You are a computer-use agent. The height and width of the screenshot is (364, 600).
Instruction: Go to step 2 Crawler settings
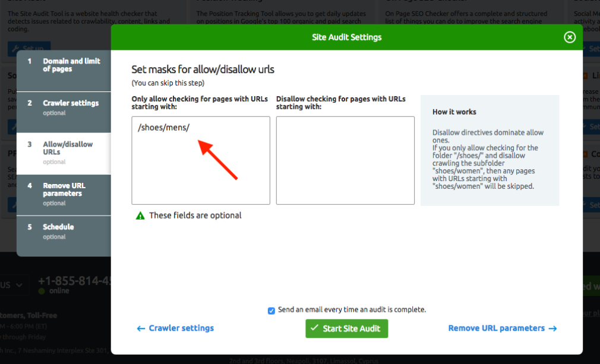tap(64, 112)
